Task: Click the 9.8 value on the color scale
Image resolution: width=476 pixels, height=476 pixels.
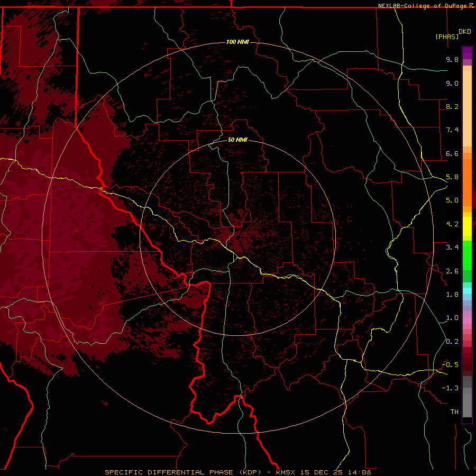Action: coord(452,59)
